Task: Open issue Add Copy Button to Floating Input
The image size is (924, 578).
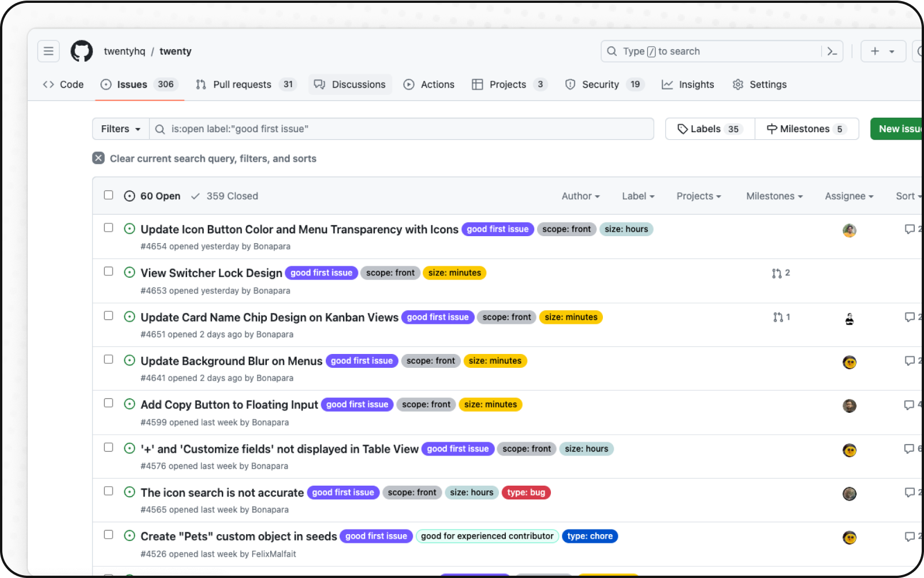Action: click(x=229, y=405)
